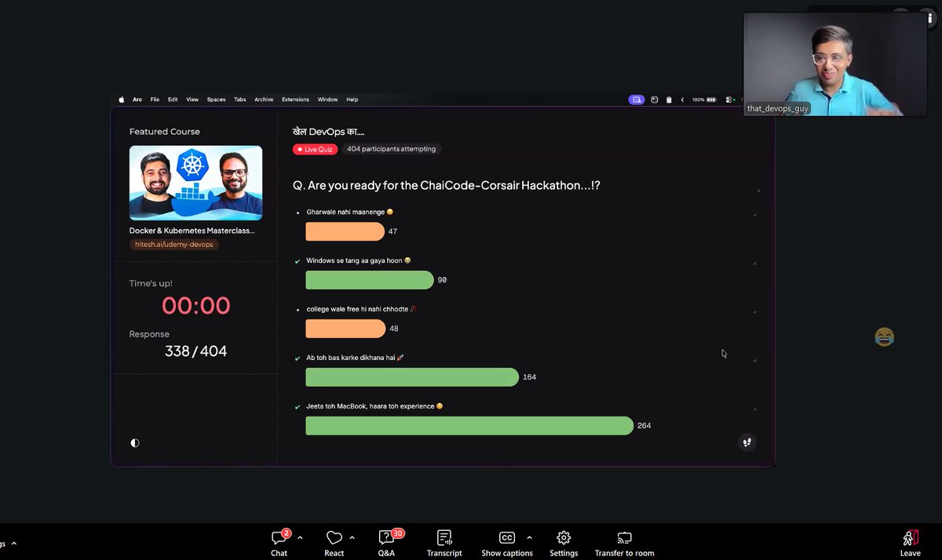This screenshot has width=942, height=560.
Task: Open the Edit menu
Action: pyautogui.click(x=173, y=100)
